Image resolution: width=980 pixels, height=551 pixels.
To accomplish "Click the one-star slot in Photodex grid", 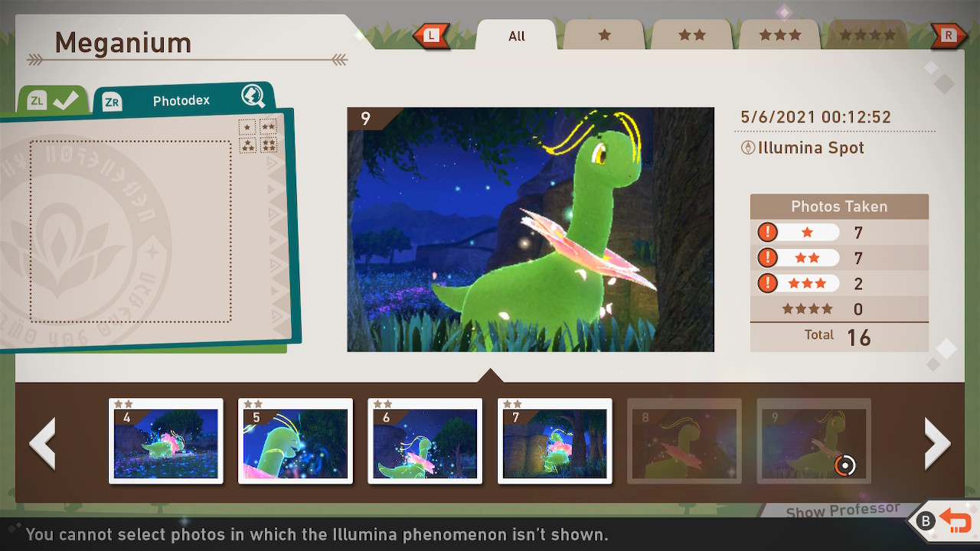I will point(247,127).
